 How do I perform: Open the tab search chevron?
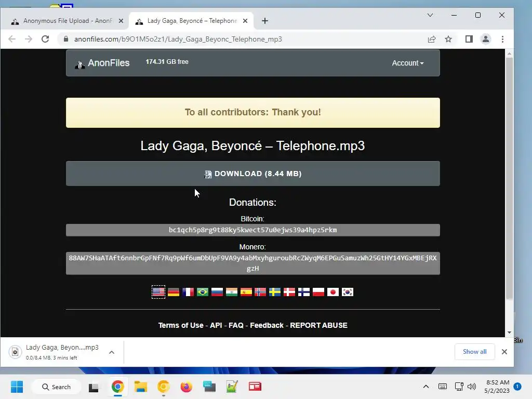(430, 15)
